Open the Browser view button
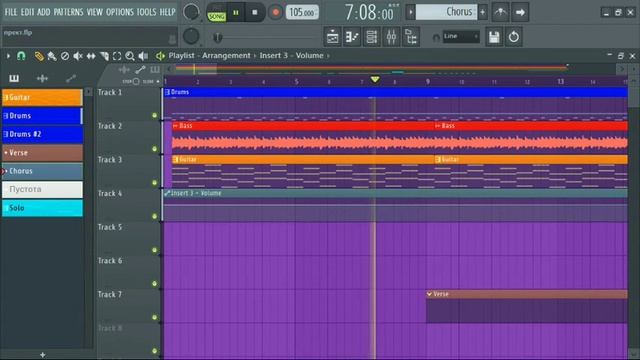Screen dimensions: 640x360 click(411, 37)
